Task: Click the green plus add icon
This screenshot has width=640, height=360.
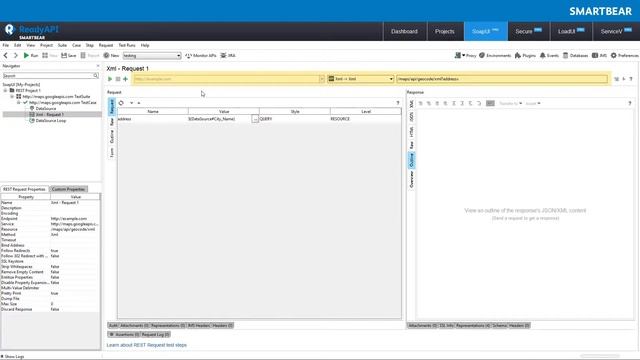Action: [x=126, y=79]
